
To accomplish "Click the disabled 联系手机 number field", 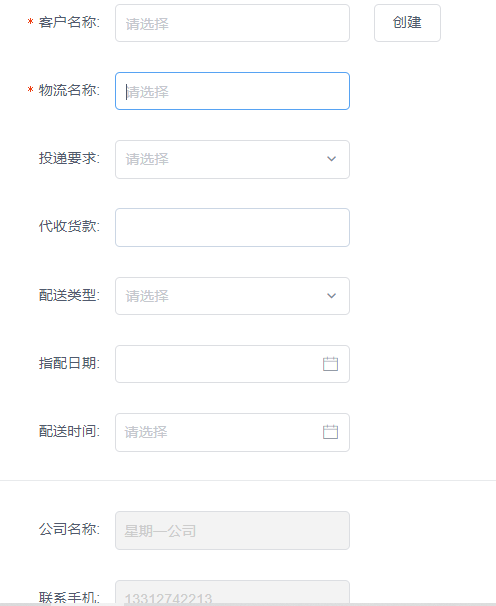I will [232, 593].
